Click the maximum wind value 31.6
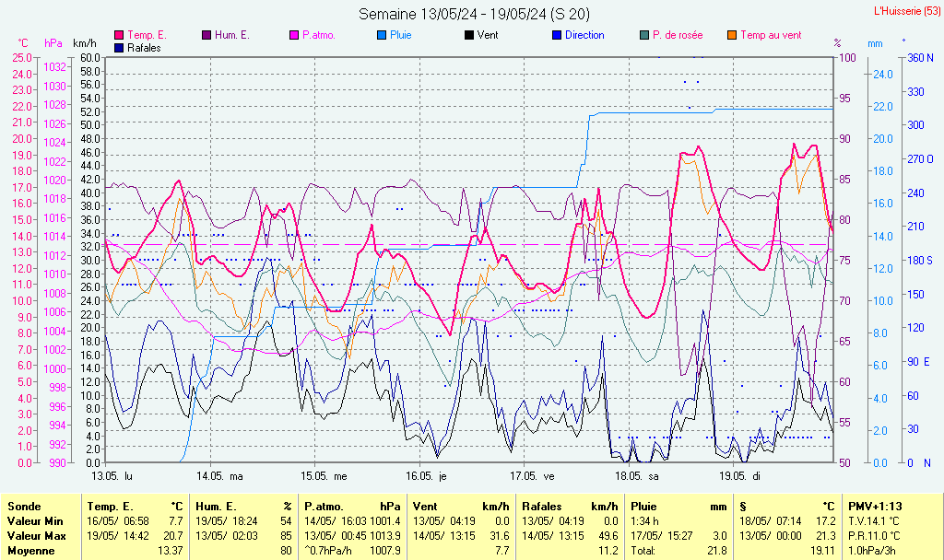The width and height of the screenshot is (944, 560). [499, 536]
